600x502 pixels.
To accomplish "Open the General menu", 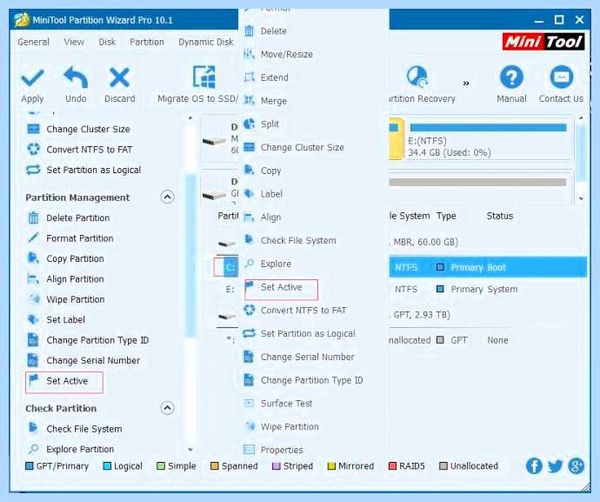I will pos(33,42).
